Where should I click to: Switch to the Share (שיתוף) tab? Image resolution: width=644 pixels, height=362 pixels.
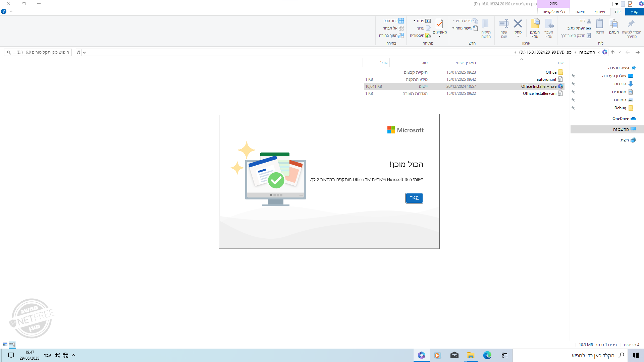[600, 12]
